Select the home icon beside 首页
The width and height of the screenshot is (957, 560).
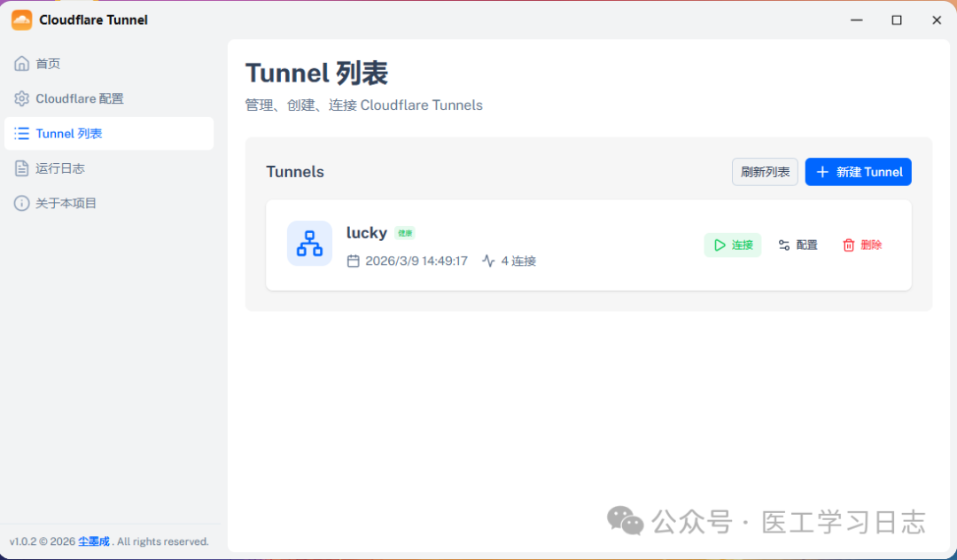[20, 63]
